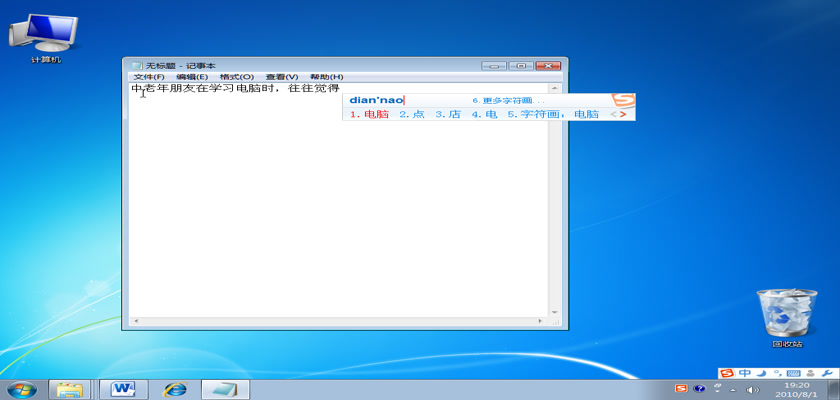Toggle full/half-width moon icon

pyautogui.click(x=762, y=373)
